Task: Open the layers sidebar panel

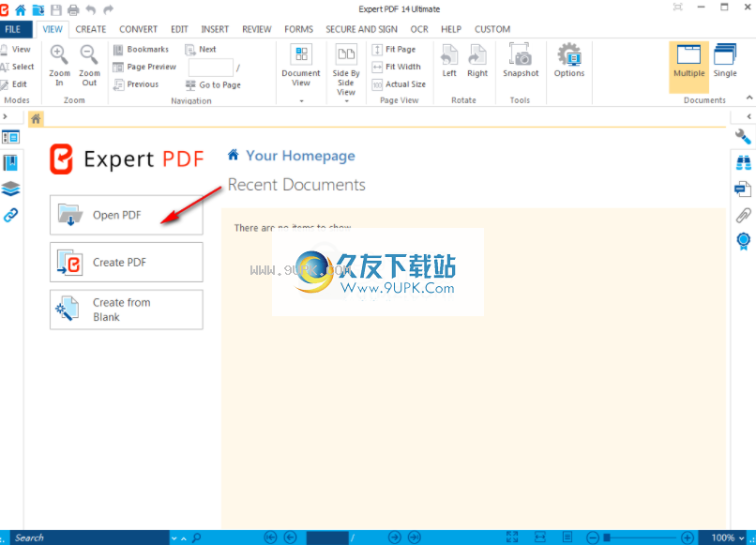Action: coord(10,189)
